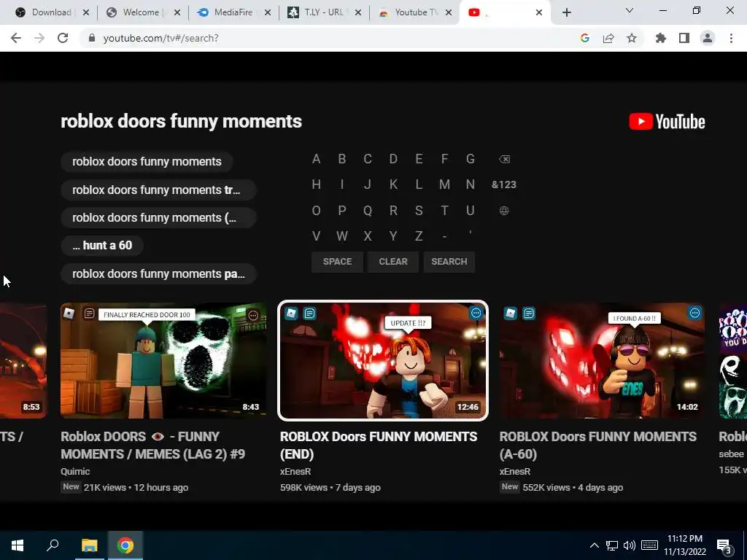The image size is (747, 560).
Task: Click the search query heading text
Action: [182, 121]
